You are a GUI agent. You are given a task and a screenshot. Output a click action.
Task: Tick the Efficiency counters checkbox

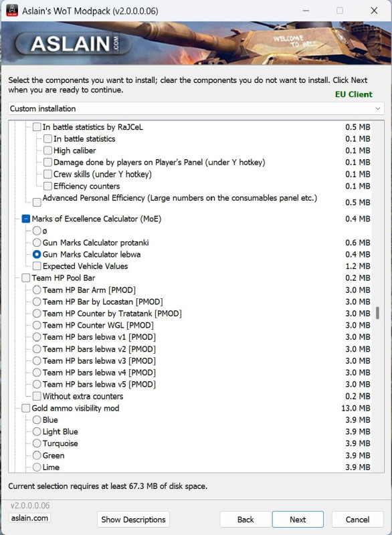coord(47,186)
